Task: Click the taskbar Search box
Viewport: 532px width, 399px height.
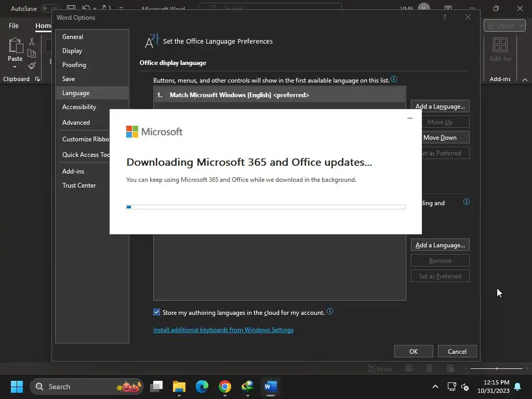Action: tap(87, 387)
